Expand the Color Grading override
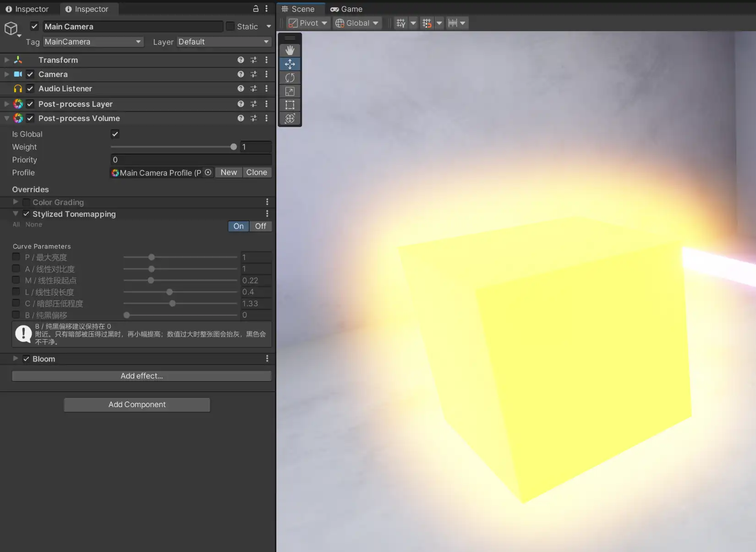The height and width of the screenshot is (552, 756). tap(16, 202)
